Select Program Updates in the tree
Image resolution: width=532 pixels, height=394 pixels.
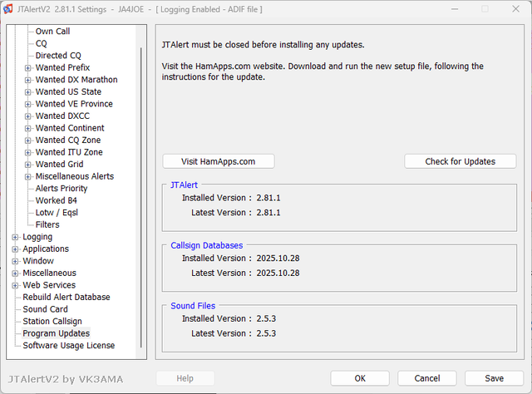57,333
